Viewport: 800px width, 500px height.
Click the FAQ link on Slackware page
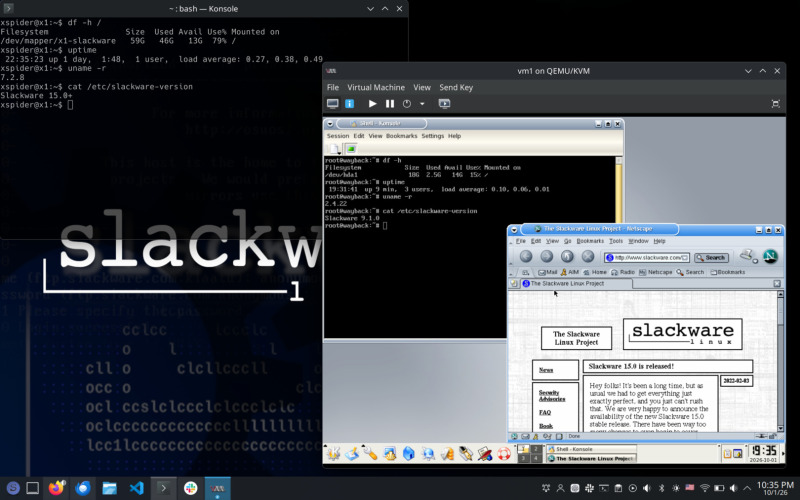[544, 412]
